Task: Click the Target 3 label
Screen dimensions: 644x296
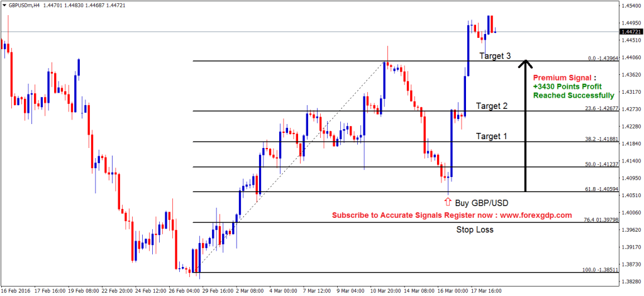Action: pyautogui.click(x=495, y=55)
